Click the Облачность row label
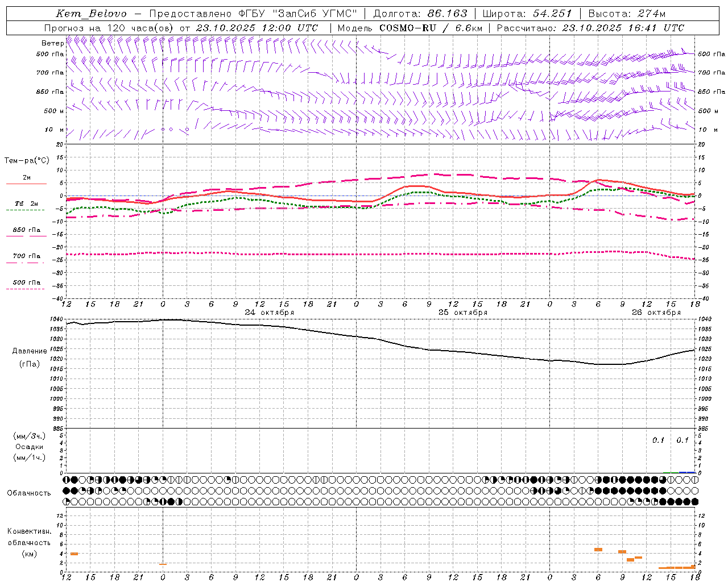The height and width of the screenshot is (582, 728). pyautogui.click(x=29, y=493)
